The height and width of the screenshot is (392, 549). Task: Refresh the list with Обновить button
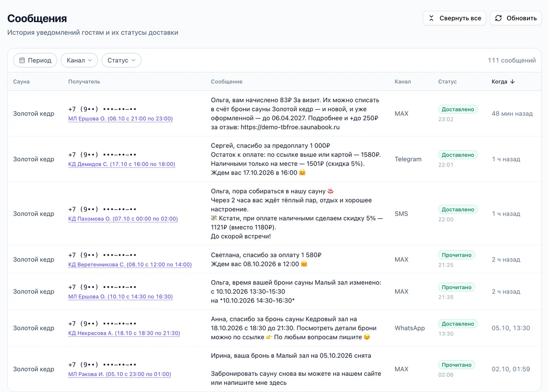click(516, 18)
